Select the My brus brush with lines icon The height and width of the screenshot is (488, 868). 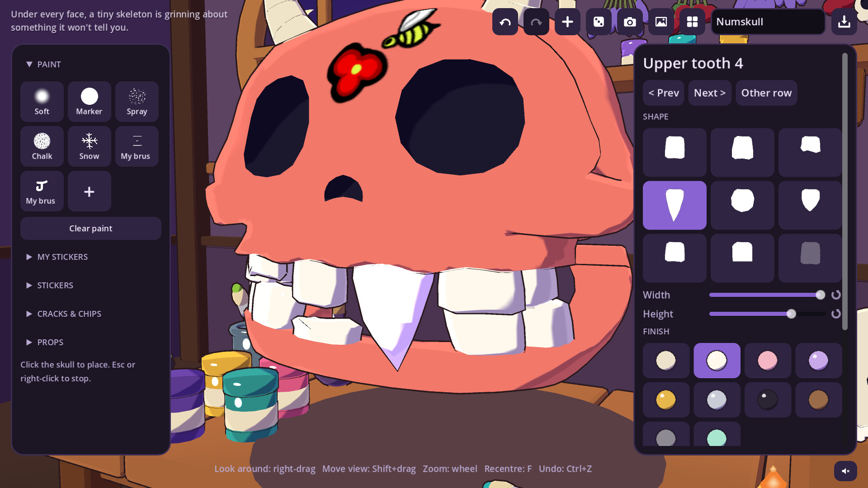pyautogui.click(x=137, y=146)
